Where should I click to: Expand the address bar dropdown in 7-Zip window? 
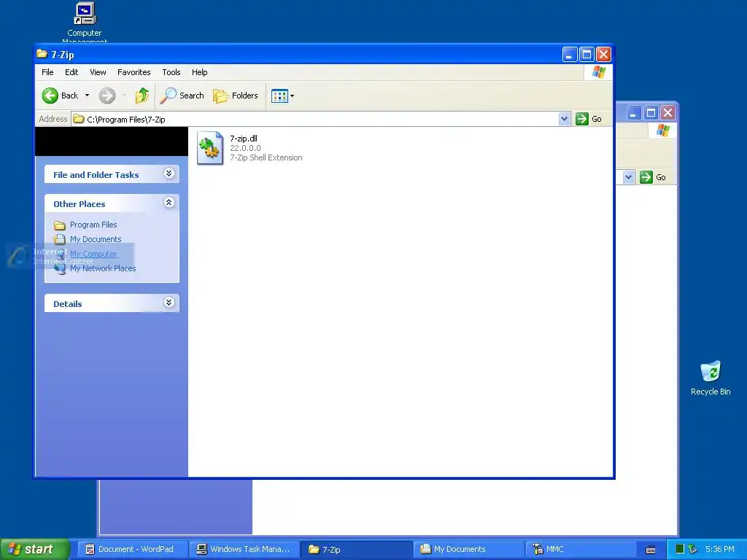point(564,119)
